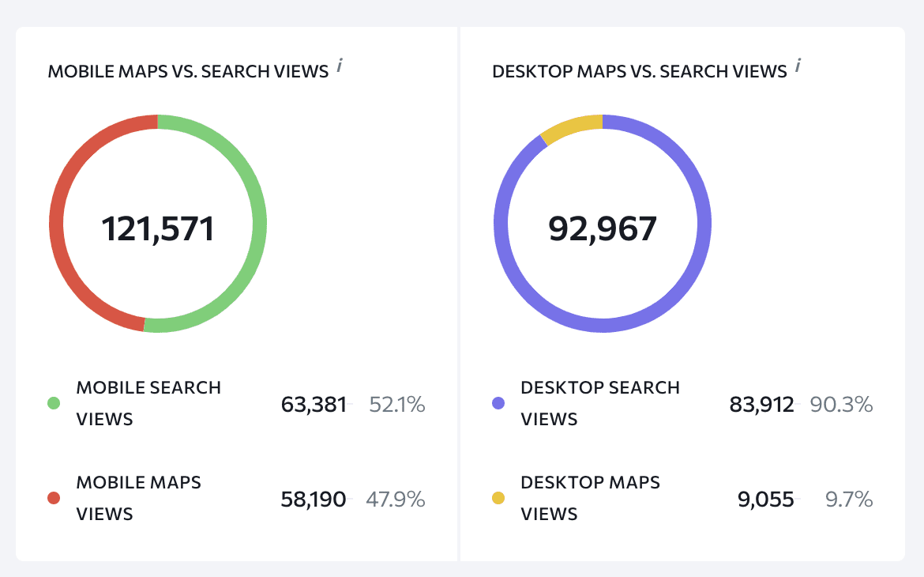Screen dimensions: 924x577
Task: Click the value 83,912
Action: coord(762,405)
